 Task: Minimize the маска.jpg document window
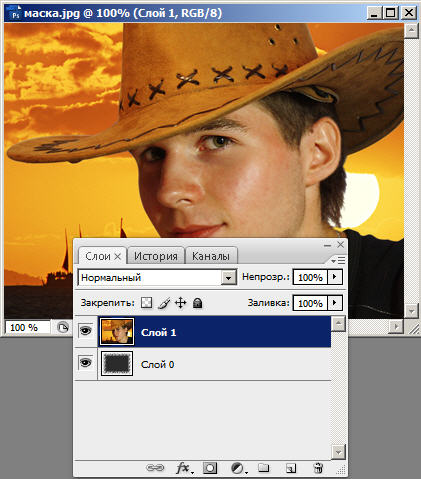(374, 13)
